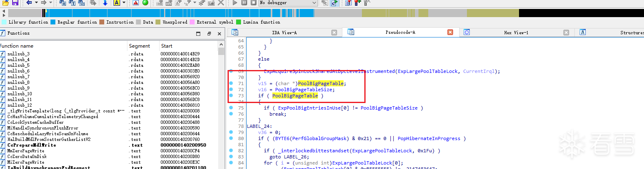This screenshot has width=644, height=169.
Task: Close the Hex View-1 tab
Action: click(566, 33)
